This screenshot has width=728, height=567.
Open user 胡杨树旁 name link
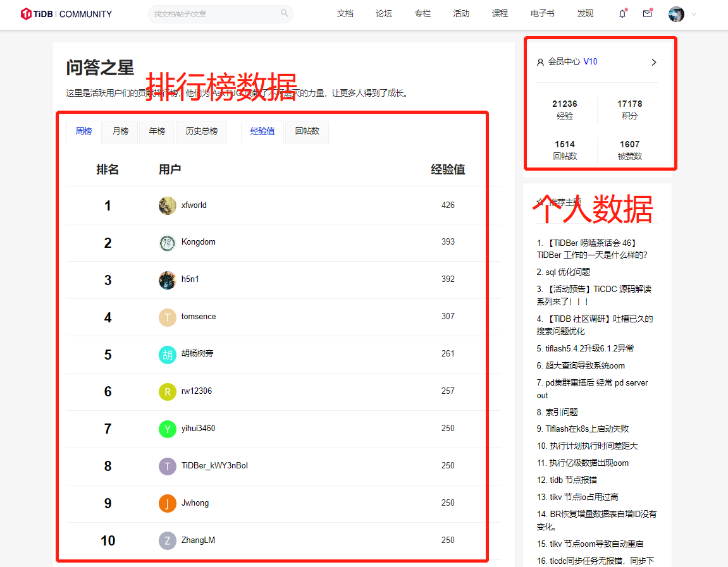point(197,353)
